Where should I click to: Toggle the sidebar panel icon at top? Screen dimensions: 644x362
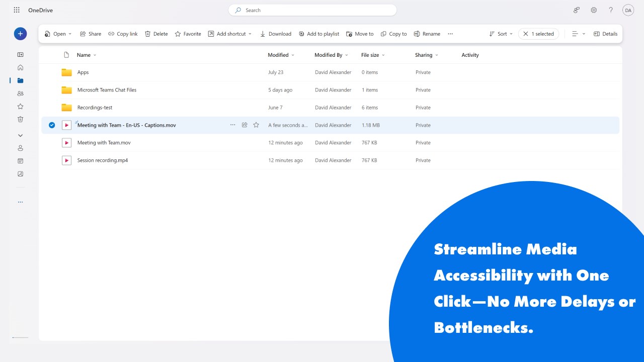coord(20,54)
